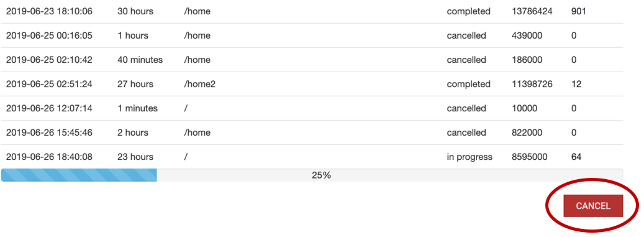
Task: Click the 13786424 files count
Action: point(532,12)
